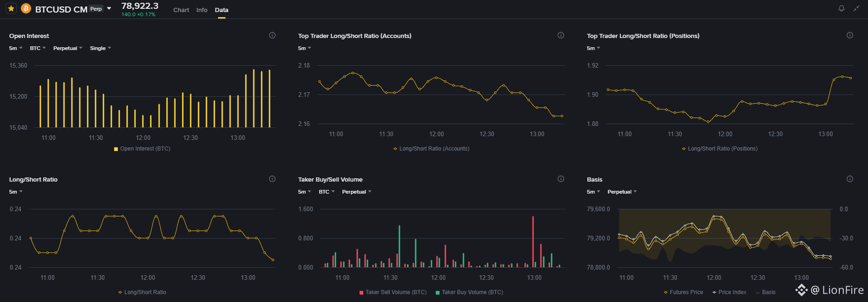The height and width of the screenshot is (302, 868).
Task: Open the BTC unit dropdown in Open Interest
Action: [38, 48]
